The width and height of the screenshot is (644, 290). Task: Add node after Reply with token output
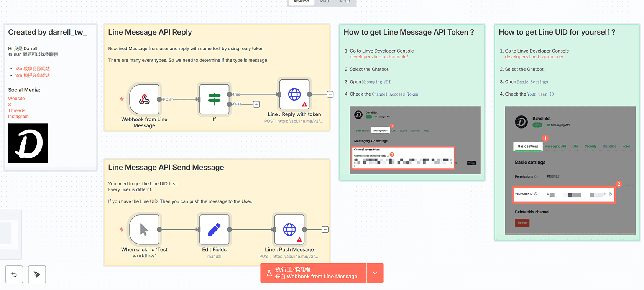point(330,94)
